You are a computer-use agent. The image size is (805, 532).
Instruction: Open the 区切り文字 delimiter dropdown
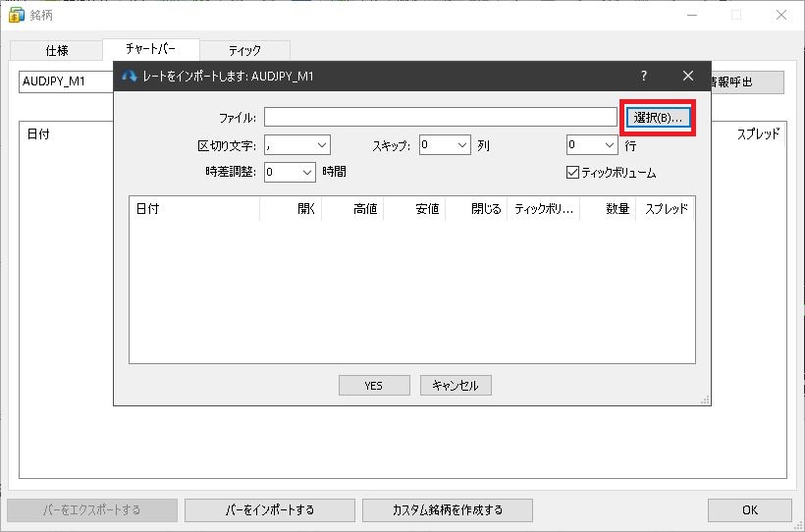[297, 145]
